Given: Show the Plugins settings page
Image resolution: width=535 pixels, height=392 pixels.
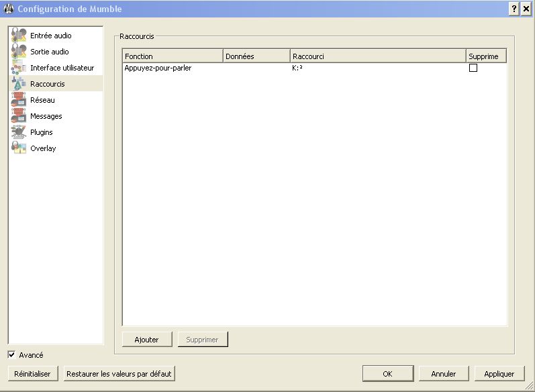Looking at the screenshot, I should pyautogui.click(x=56, y=132).
